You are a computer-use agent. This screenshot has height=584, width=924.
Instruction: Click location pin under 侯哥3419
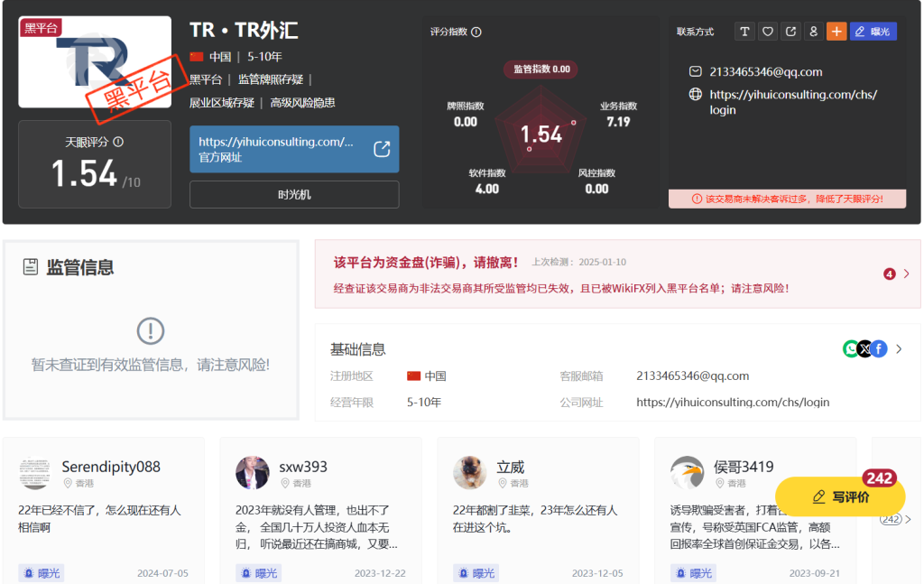[720, 483]
